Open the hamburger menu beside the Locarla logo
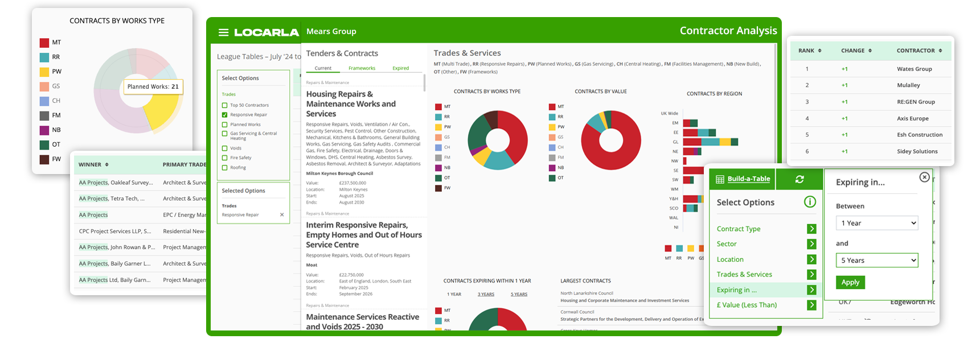This screenshot has width=980, height=343. (223, 32)
